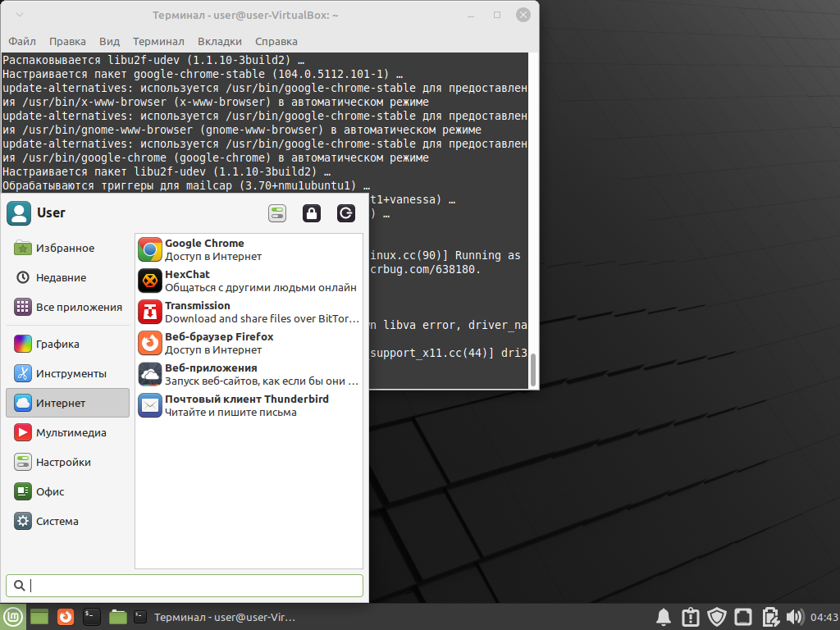The height and width of the screenshot is (630, 840).
Task: Open the terminal window menu arrow in titlebar
Action: pyautogui.click(x=20, y=15)
